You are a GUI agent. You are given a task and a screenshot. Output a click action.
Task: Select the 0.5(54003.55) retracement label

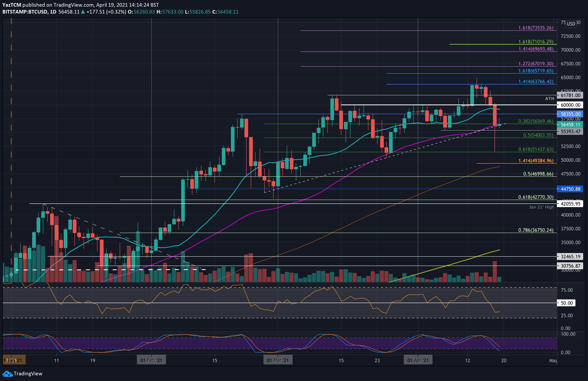point(538,135)
